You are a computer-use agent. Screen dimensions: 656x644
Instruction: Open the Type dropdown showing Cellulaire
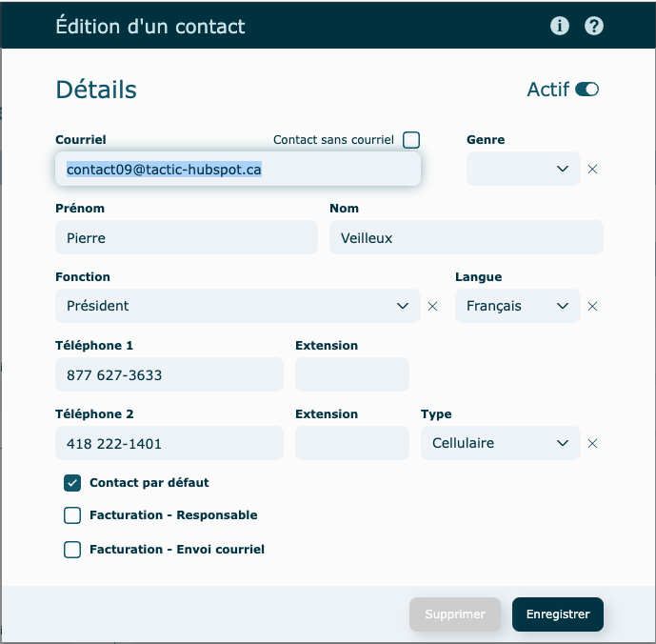(500, 443)
